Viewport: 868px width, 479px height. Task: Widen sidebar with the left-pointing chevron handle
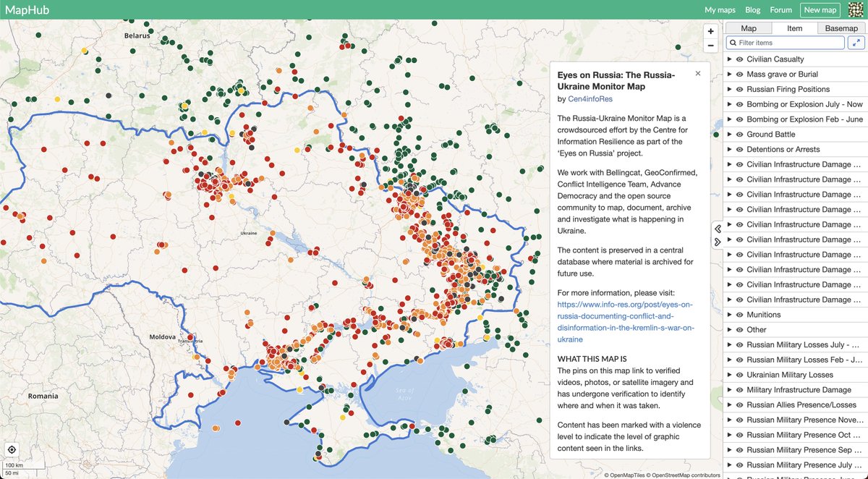[x=718, y=229]
